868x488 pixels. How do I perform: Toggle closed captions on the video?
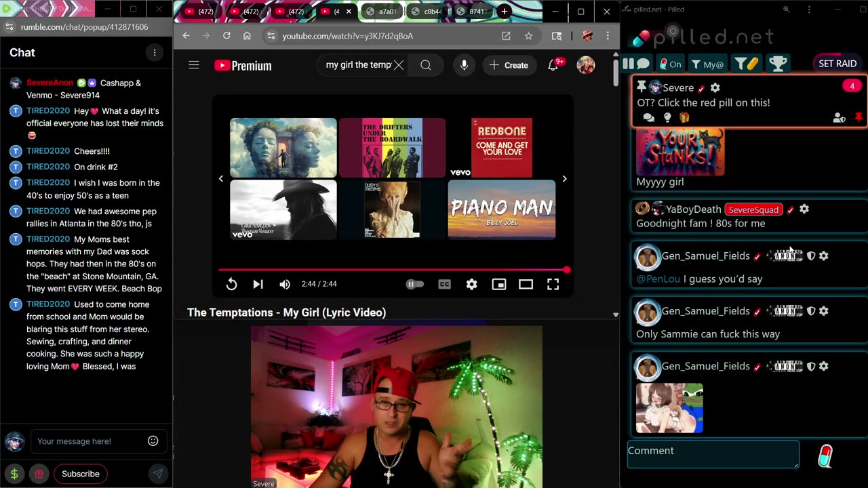(445, 284)
